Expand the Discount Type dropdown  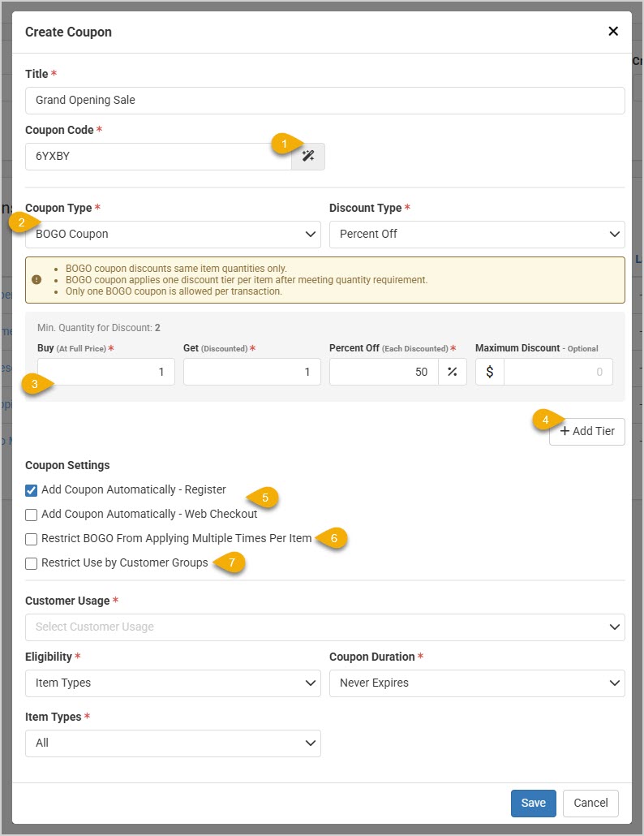(477, 234)
